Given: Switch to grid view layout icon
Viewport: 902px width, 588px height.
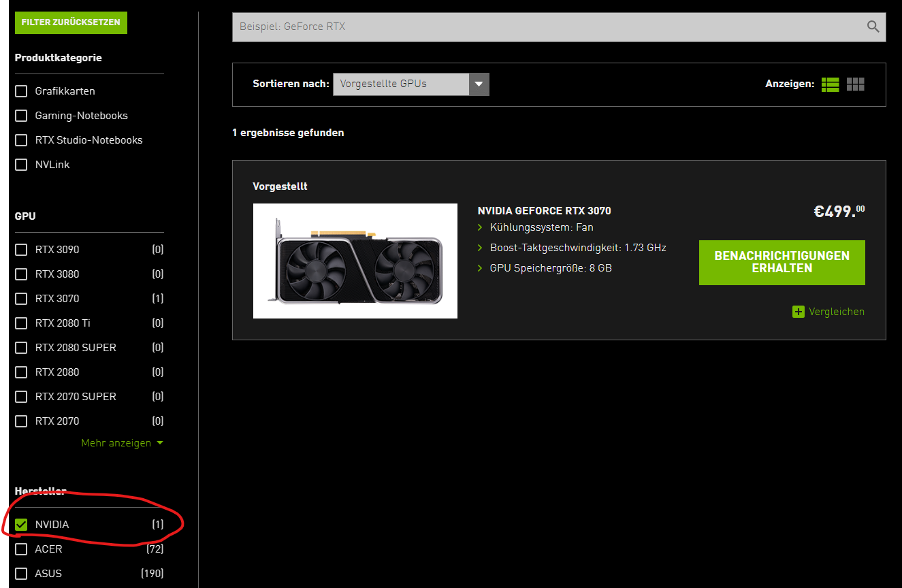Looking at the screenshot, I should coord(855,84).
